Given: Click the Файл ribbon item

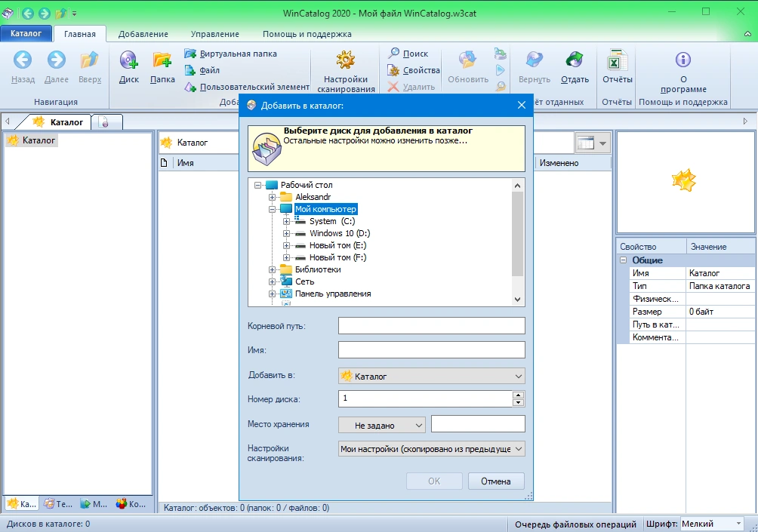Looking at the screenshot, I should coord(202,70).
